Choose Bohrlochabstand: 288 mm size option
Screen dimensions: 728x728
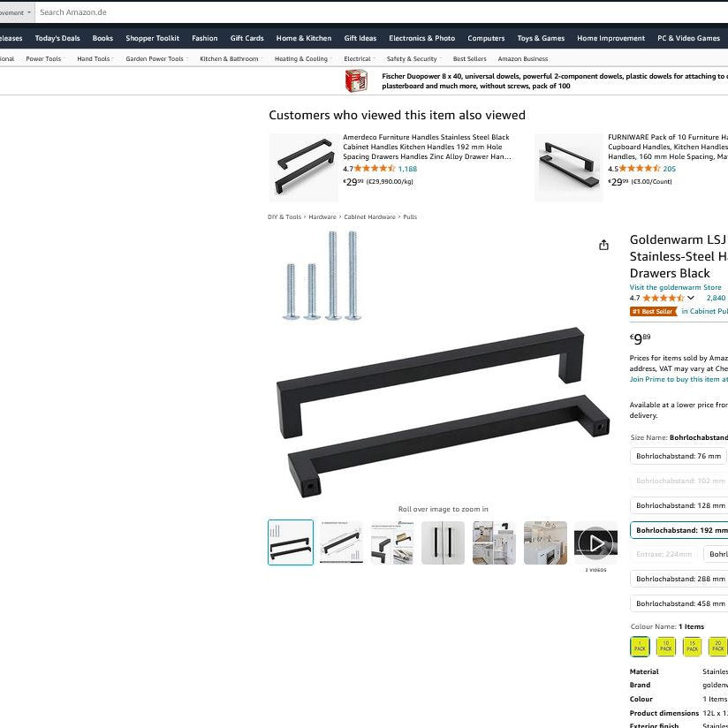(679, 579)
